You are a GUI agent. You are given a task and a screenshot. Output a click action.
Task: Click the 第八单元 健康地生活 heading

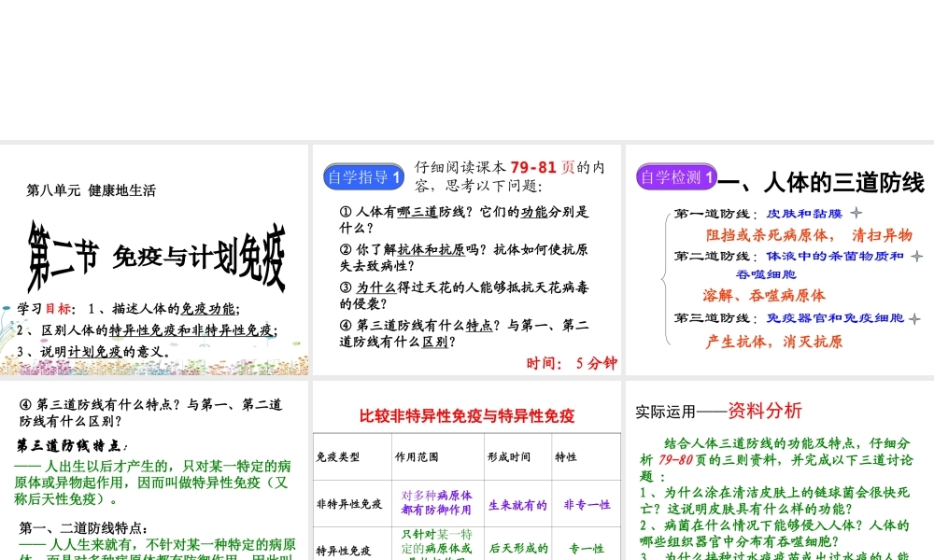tap(91, 190)
